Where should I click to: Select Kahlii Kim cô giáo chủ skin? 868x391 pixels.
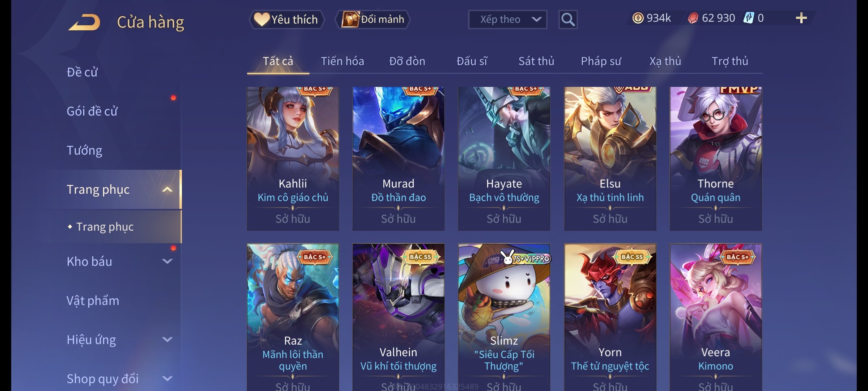coord(293,159)
